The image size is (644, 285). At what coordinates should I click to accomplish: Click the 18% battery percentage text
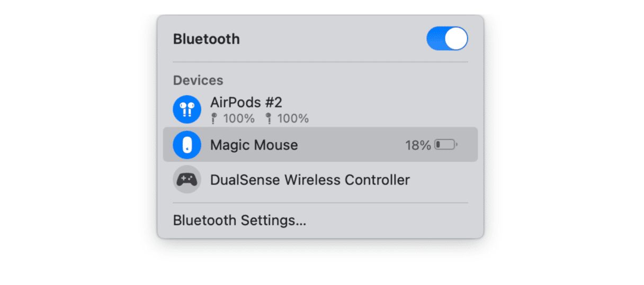[418, 145]
